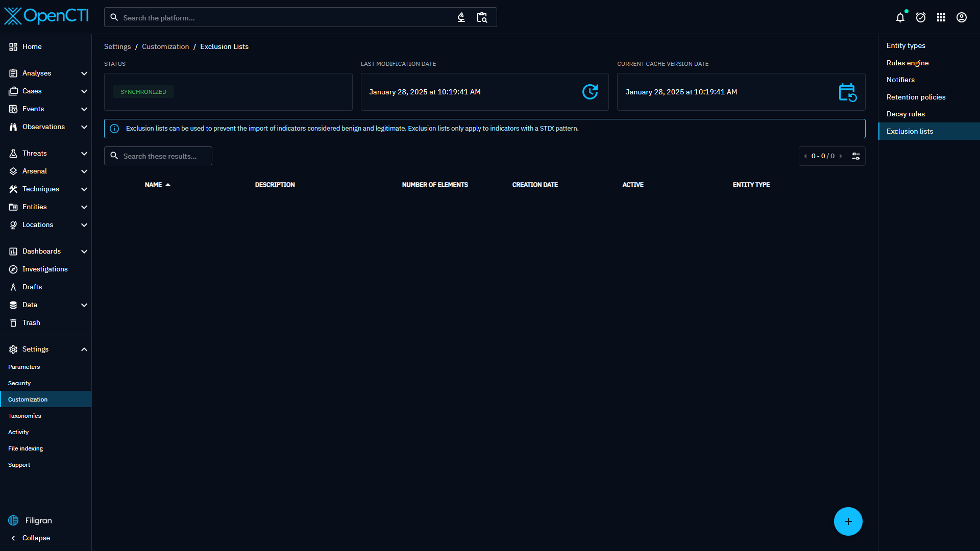
Task: Click the notifications bell icon
Action: pyautogui.click(x=900, y=18)
